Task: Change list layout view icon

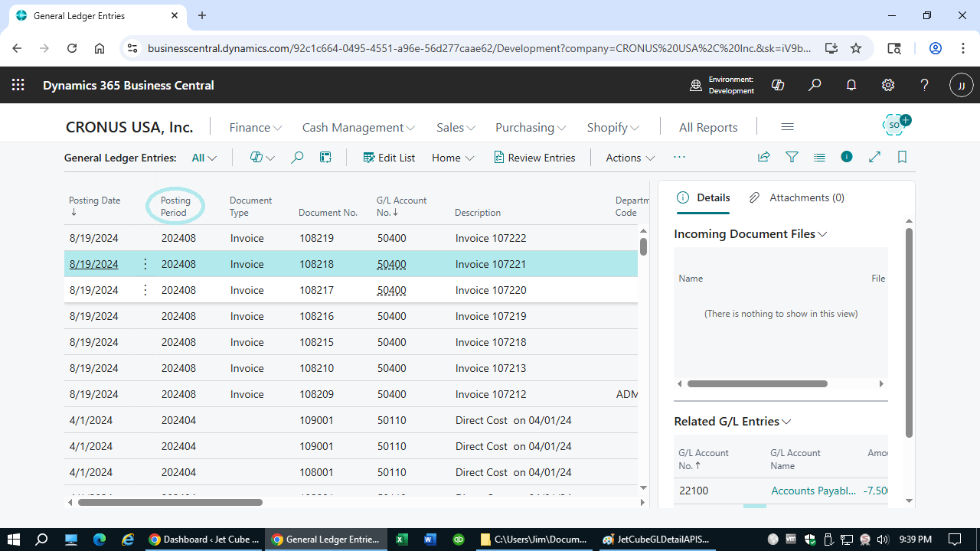Action: (819, 157)
